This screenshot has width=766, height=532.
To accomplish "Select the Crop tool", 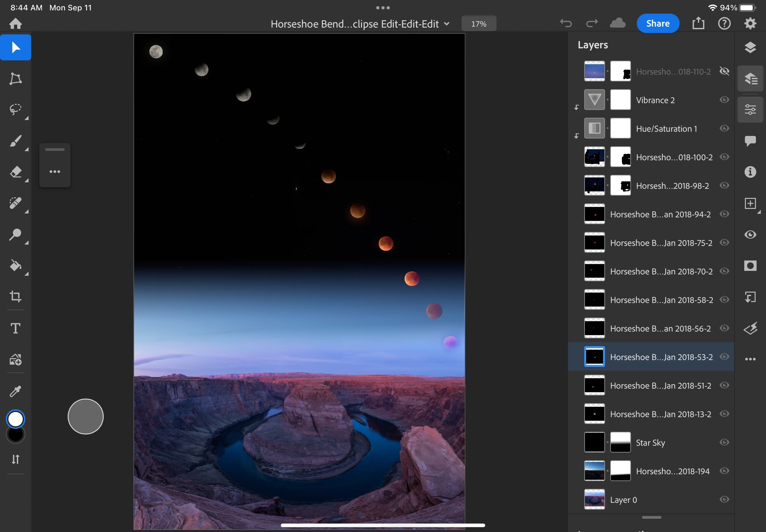I will pos(15,296).
